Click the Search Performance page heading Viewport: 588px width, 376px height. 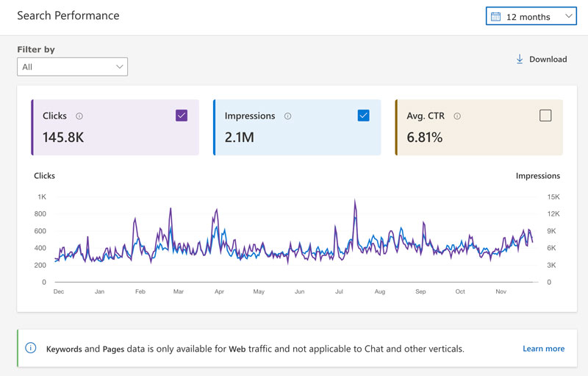(68, 15)
